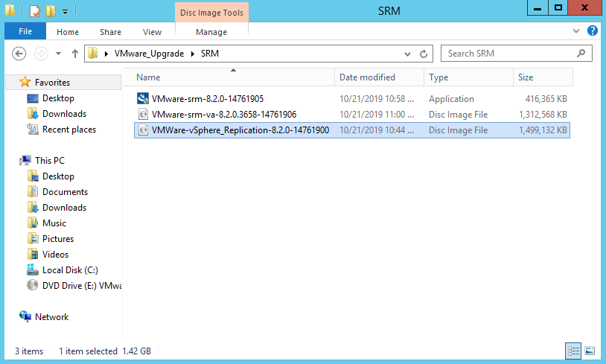The image size is (606, 364).
Task: Select Network in the navigation pane
Action: pos(51,317)
